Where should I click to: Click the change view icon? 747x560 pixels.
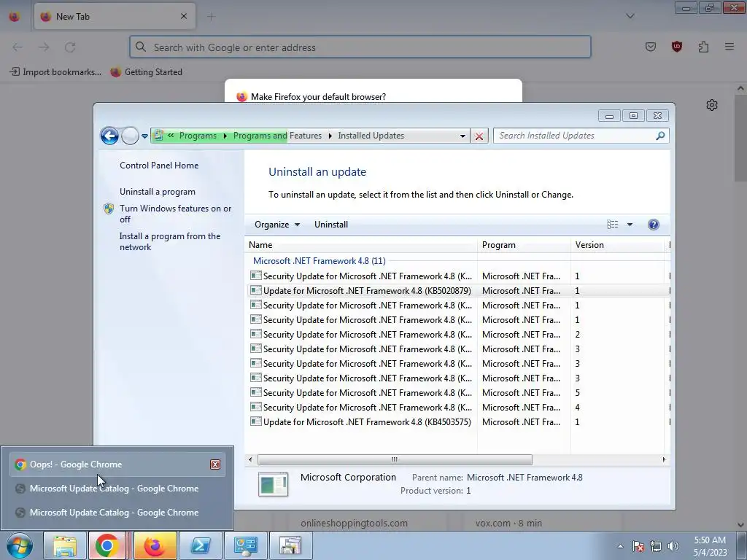[612, 225]
